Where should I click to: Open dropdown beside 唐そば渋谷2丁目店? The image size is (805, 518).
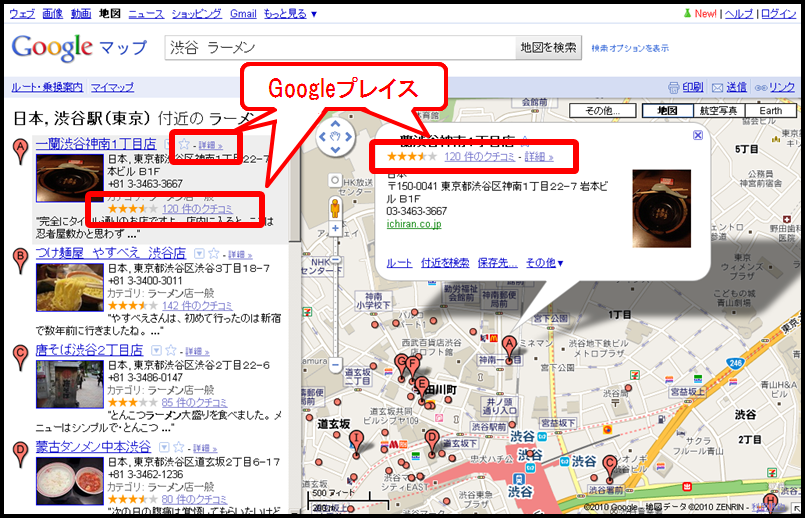tap(156, 350)
